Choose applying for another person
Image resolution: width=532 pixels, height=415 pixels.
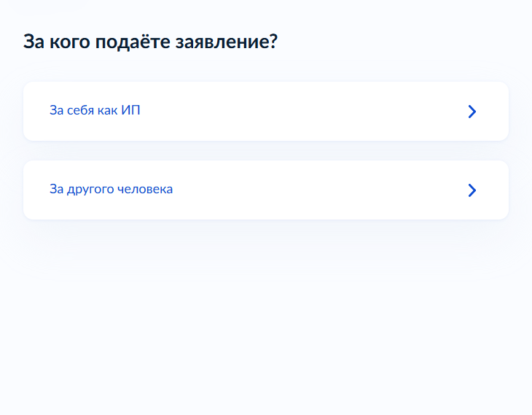click(266, 190)
